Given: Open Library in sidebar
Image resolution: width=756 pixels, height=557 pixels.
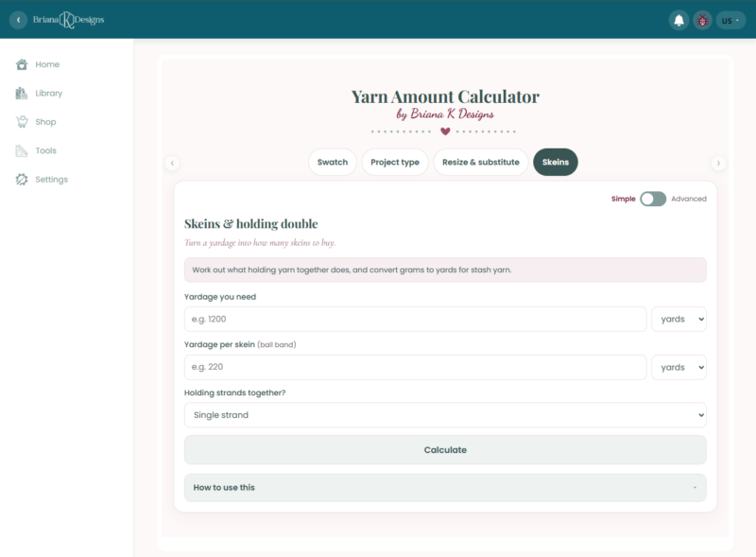Looking at the screenshot, I should [49, 94].
